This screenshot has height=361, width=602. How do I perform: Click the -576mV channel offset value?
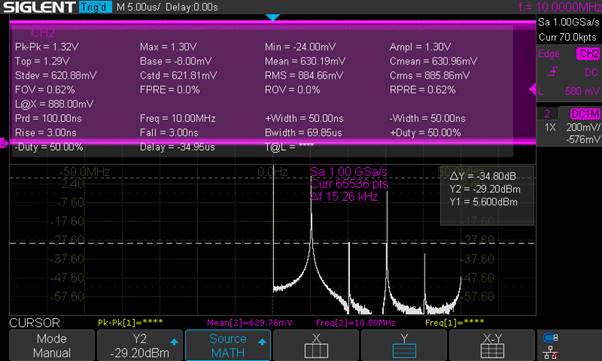(582, 139)
